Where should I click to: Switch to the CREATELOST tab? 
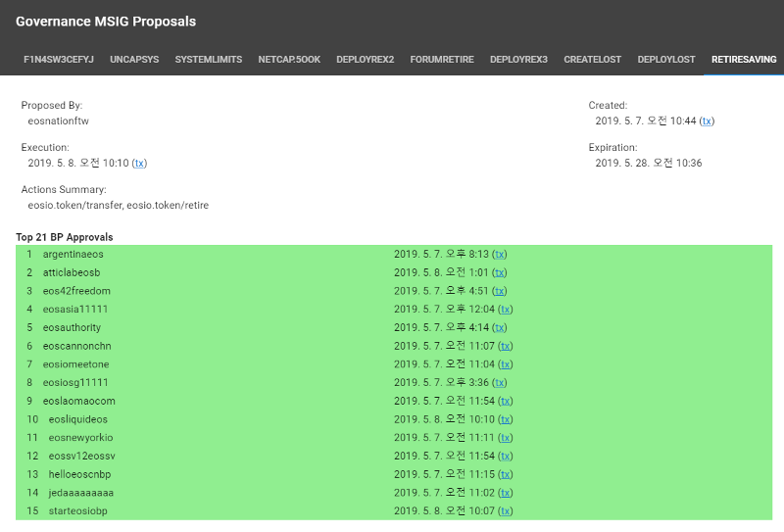[593, 60]
